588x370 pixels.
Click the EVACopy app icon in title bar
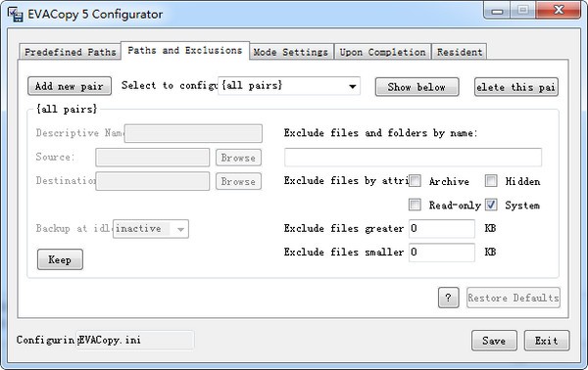pyautogui.click(x=15, y=15)
